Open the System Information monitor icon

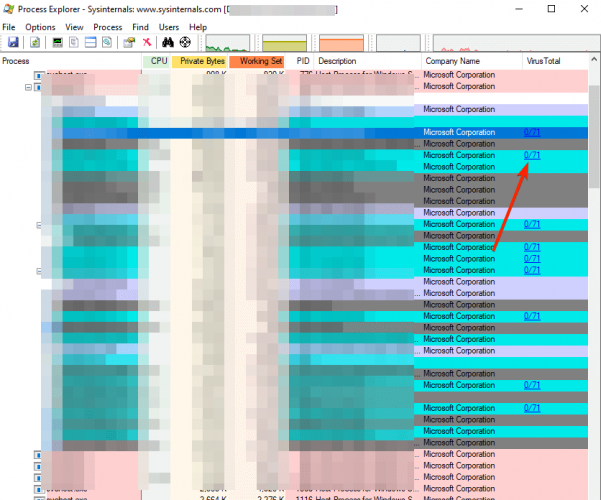click(x=57, y=42)
